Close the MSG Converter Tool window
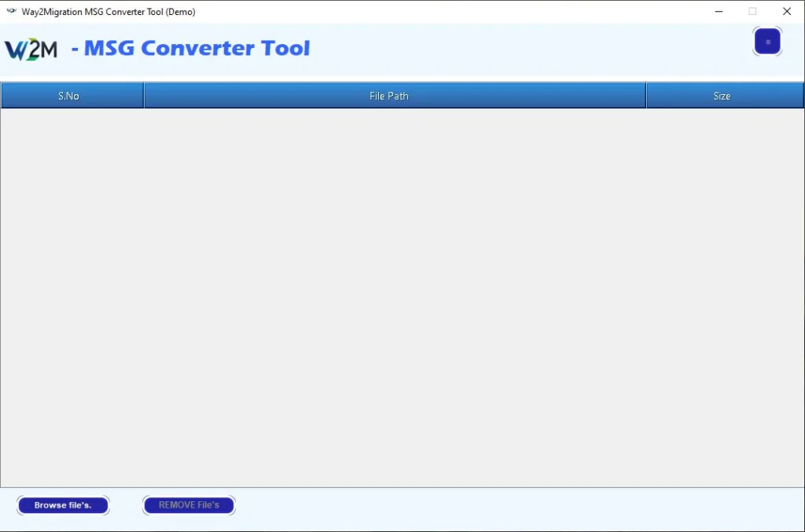Image resolution: width=805 pixels, height=532 pixels. pos(787,12)
